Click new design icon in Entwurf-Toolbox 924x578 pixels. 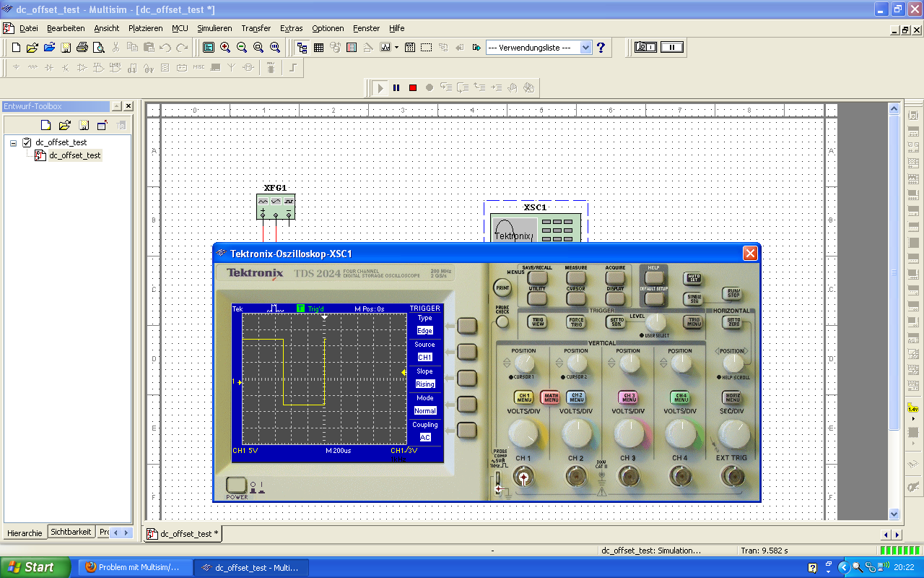(x=45, y=125)
